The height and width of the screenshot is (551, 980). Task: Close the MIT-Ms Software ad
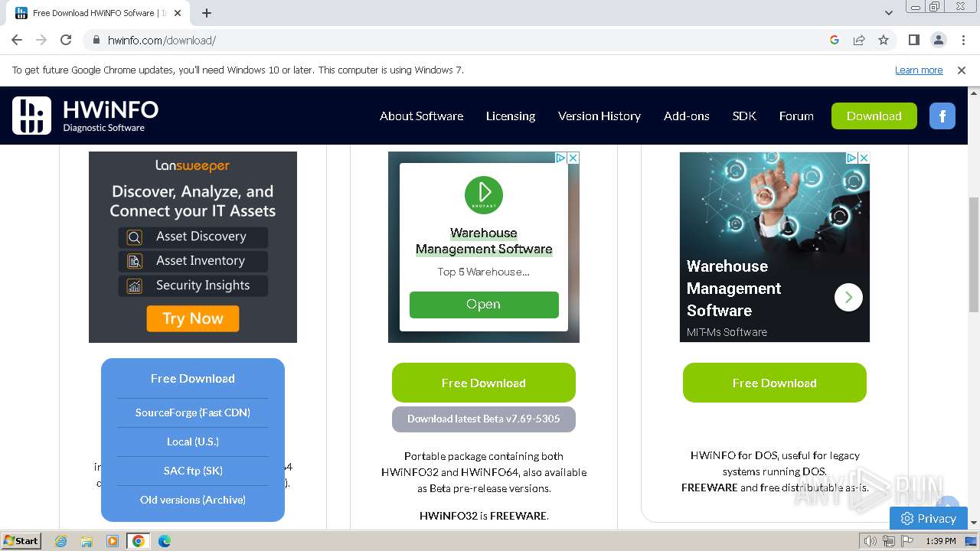point(864,158)
